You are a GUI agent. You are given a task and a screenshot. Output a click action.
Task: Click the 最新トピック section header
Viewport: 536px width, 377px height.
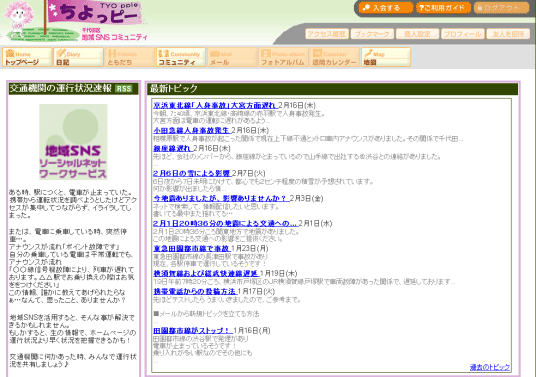[x=332, y=89]
